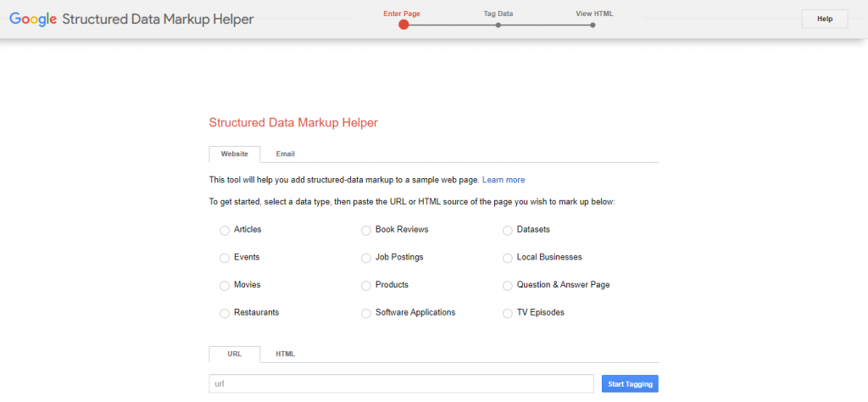Select the TV Episodes radio button
This screenshot has height=402, width=868.
pyautogui.click(x=508, y=314)
